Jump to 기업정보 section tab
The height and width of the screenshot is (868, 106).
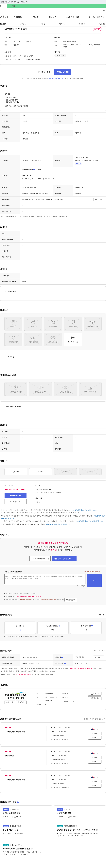point(102,24)
